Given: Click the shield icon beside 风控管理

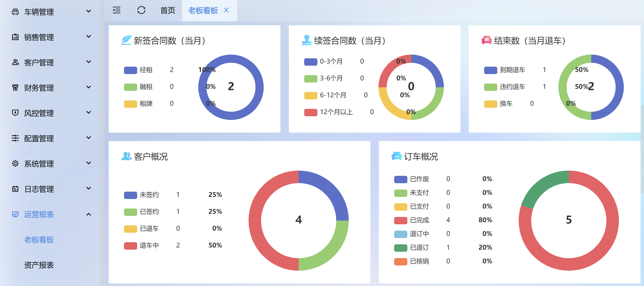Looking at the screenshot, I should point(15,113).
